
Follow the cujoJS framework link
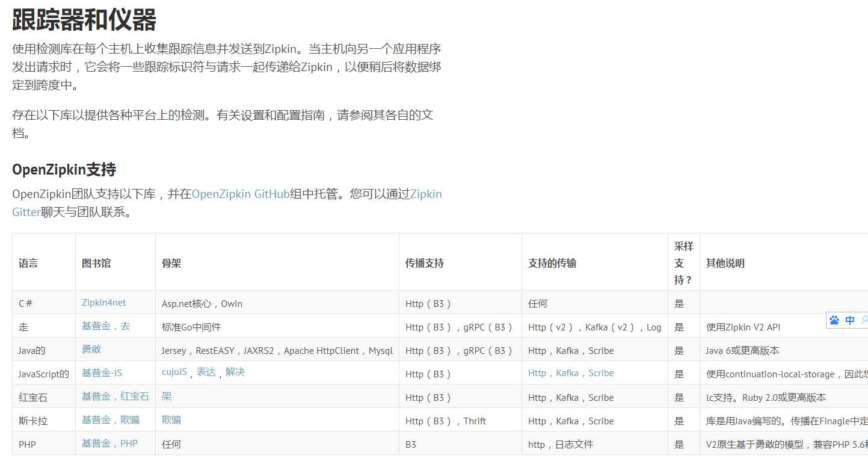174,372
